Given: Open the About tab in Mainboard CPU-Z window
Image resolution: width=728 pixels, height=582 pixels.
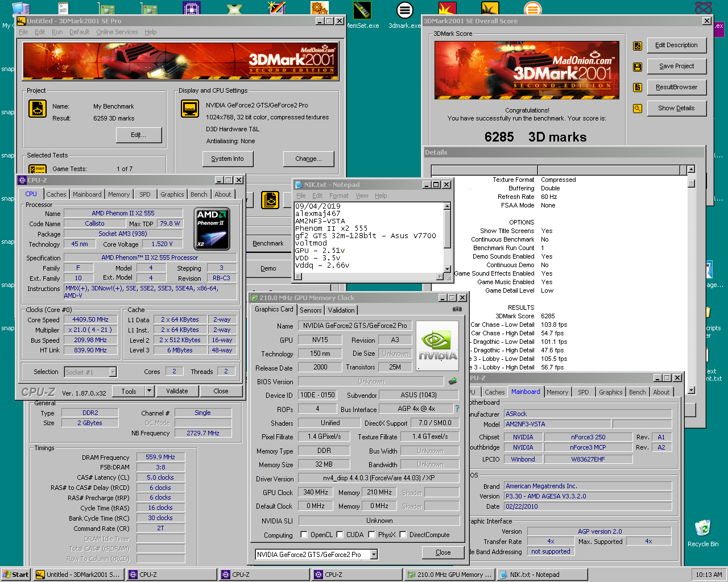Looking at the screenshot, I should click(661, 392).
